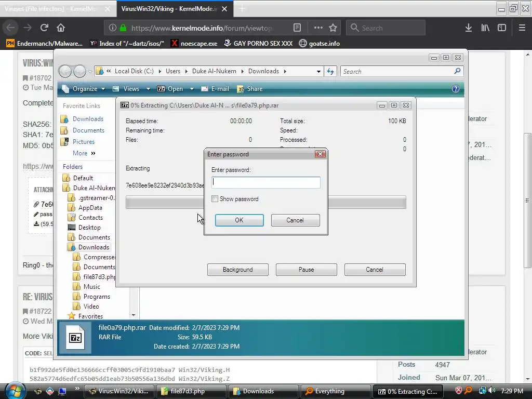Cancel the extraction in the 7-Zip window
The height and width of the screenshot is (399, 532).
pyautogui.click(x=375, y=270)
